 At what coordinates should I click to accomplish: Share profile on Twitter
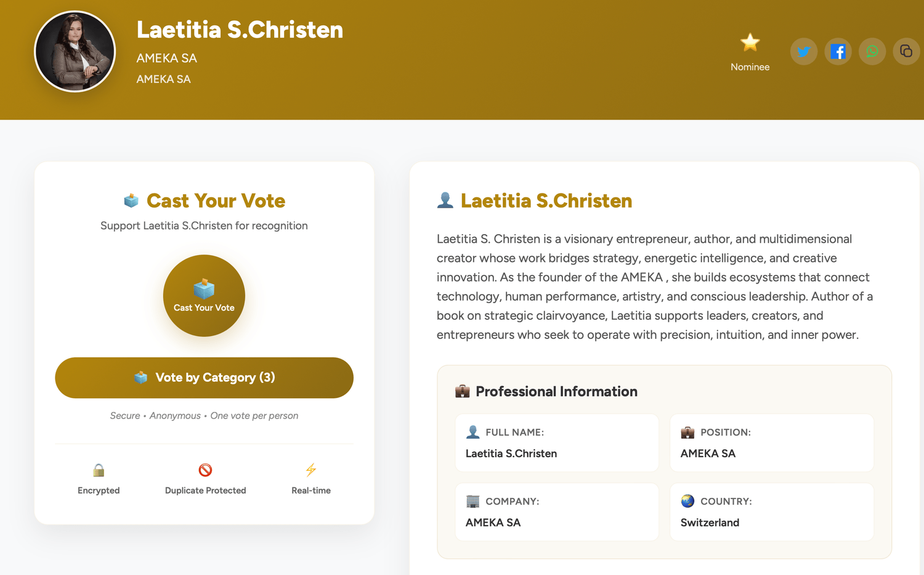(x=803, y=51)
